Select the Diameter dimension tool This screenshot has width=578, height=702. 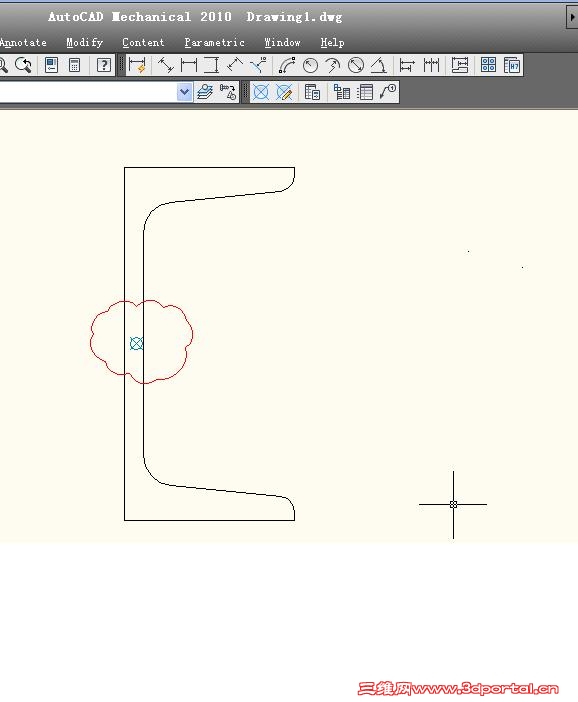(356, 65)
